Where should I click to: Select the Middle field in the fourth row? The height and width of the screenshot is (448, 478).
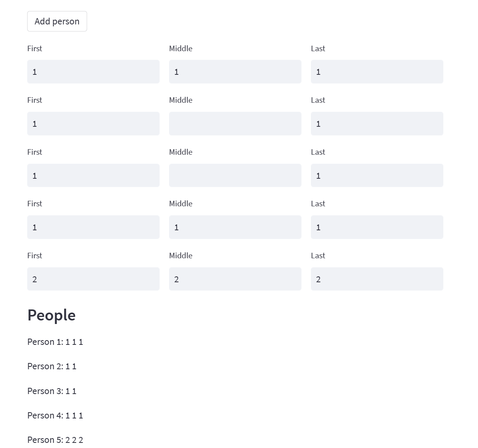235,227
